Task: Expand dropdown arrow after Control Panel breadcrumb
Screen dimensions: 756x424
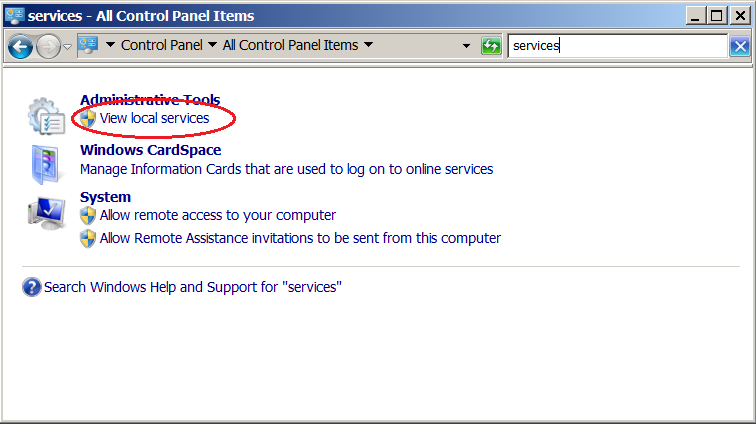Action: pyautogui.click(x=211, y=46)
